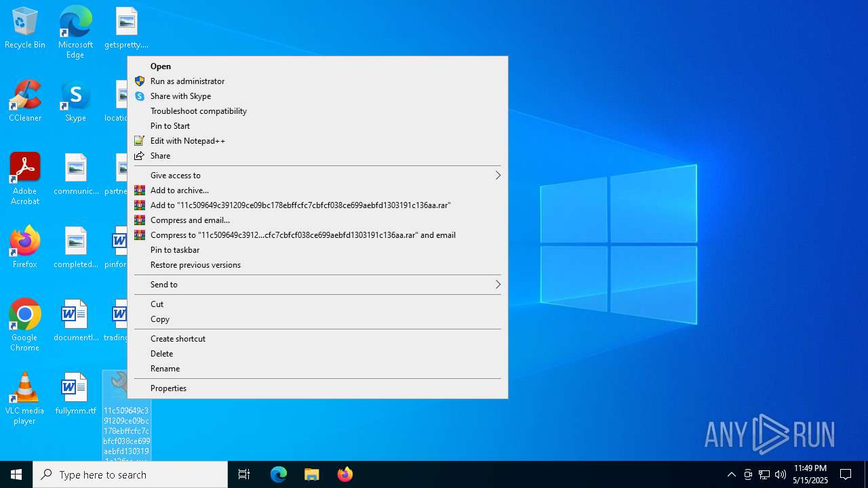868x488 pixels.
Task: Select Troubleshoot compatibility
Action: point(317,111)
